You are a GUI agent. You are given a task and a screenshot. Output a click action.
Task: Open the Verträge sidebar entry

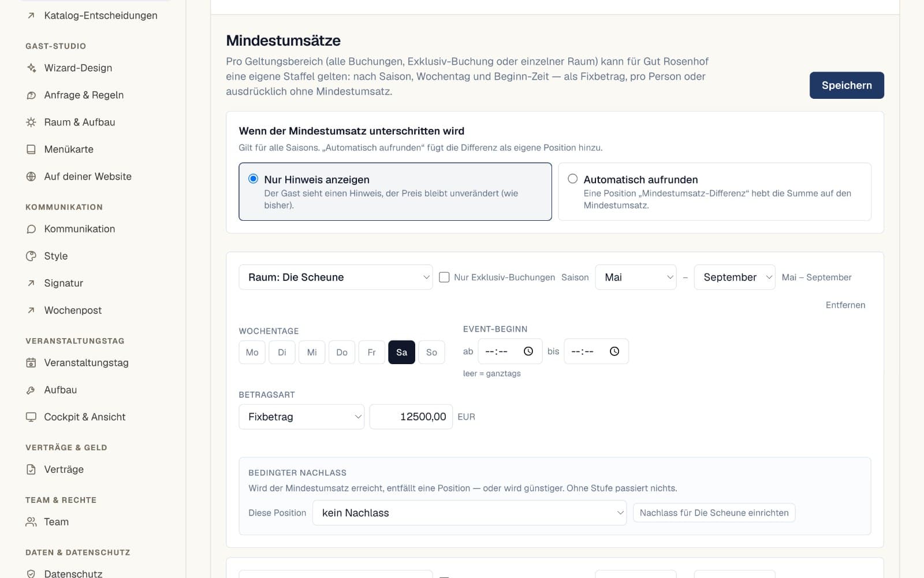point(64,469)
